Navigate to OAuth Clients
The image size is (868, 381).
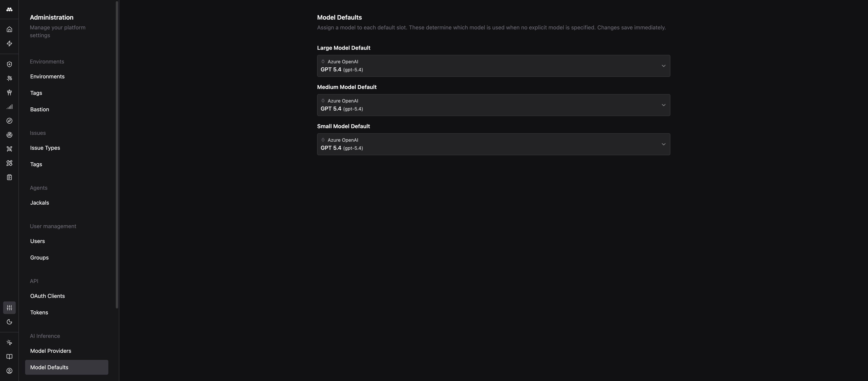[47, 296]
